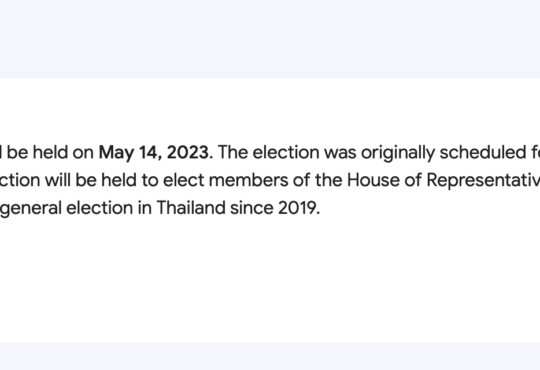Click the year "2019." ending the paragraph
The image size is (540, 370).
tap(299, 208)
